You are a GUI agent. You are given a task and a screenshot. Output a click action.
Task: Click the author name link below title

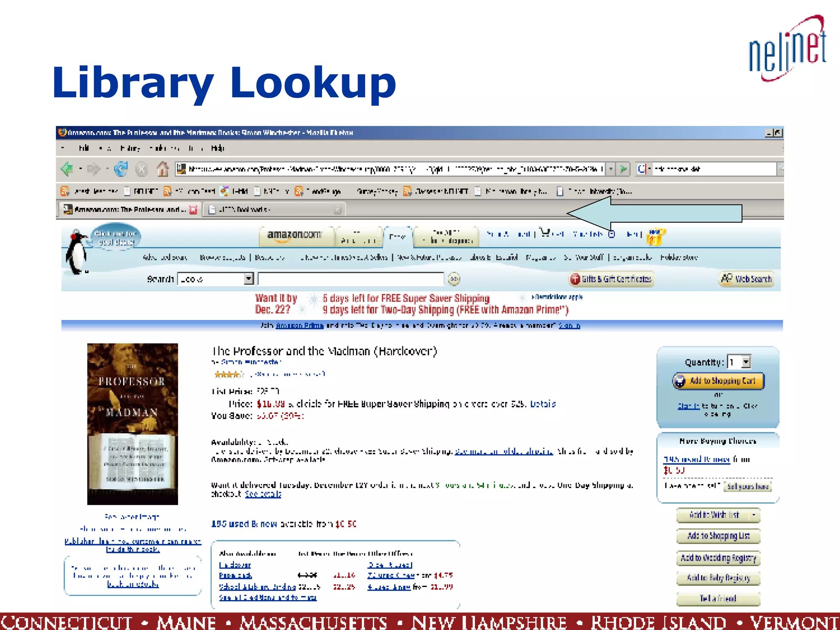click(x=251, y=362)
